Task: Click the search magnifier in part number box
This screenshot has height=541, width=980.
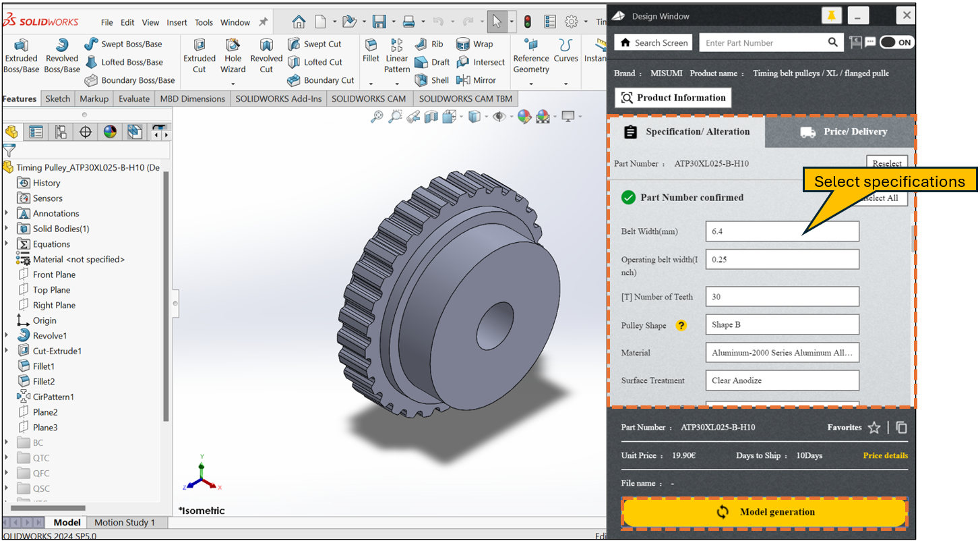Action: [x=833, y=42]
